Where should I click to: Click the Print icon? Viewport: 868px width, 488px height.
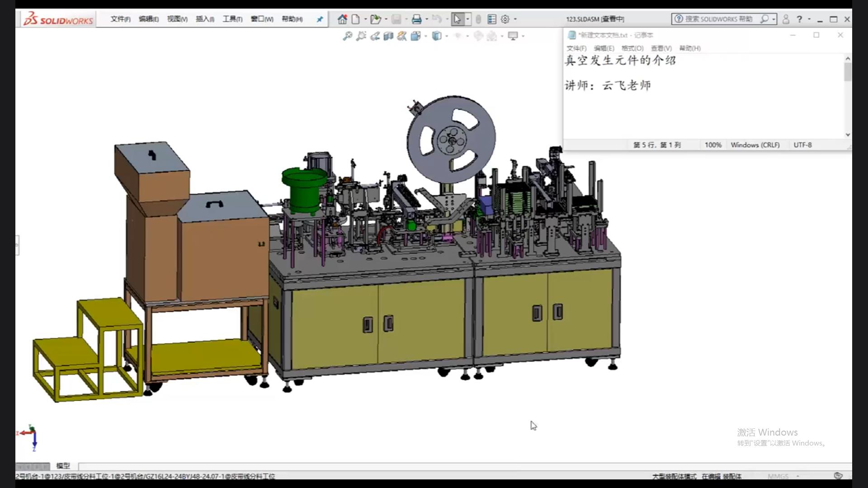pyautogui.click(x=416, y=19)
